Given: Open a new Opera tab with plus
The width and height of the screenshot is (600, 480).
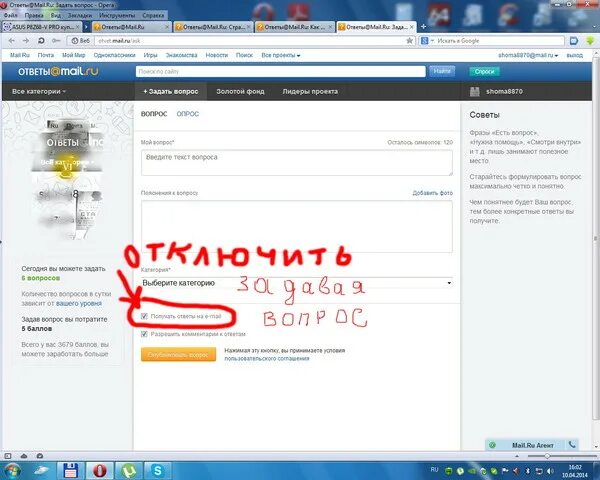Looking at the screenshot, I should coord(424,26).
